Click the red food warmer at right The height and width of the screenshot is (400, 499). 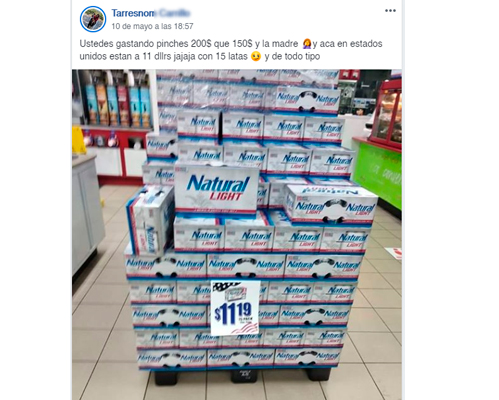coord(387,113)
